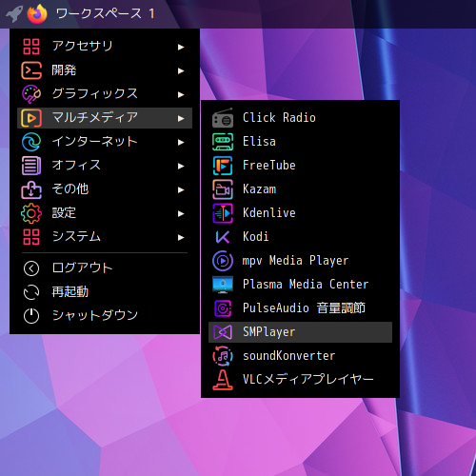Launch Firefox from the top panel

pyautogui.click(x=37, y=14)
